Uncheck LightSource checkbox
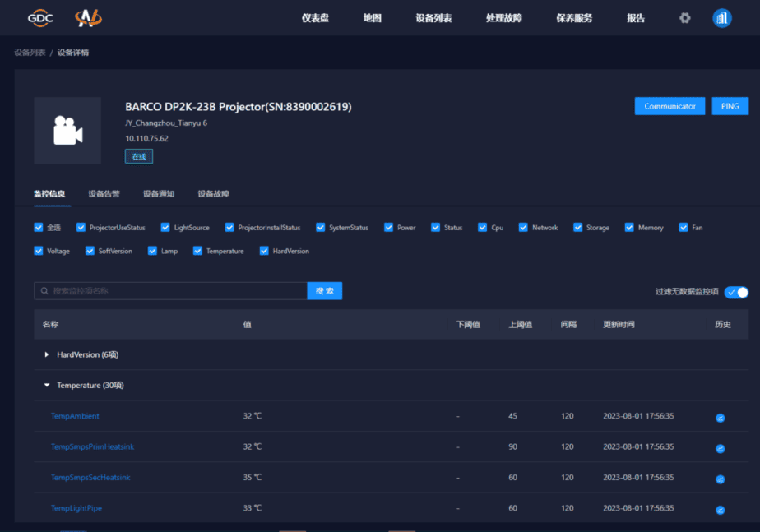760x532 pixels. click(x=165, y=227)
